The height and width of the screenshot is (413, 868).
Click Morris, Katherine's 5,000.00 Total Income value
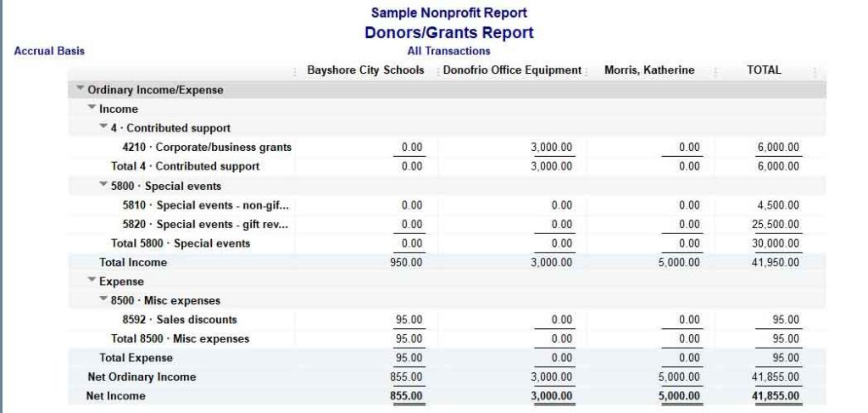(682, 263)
